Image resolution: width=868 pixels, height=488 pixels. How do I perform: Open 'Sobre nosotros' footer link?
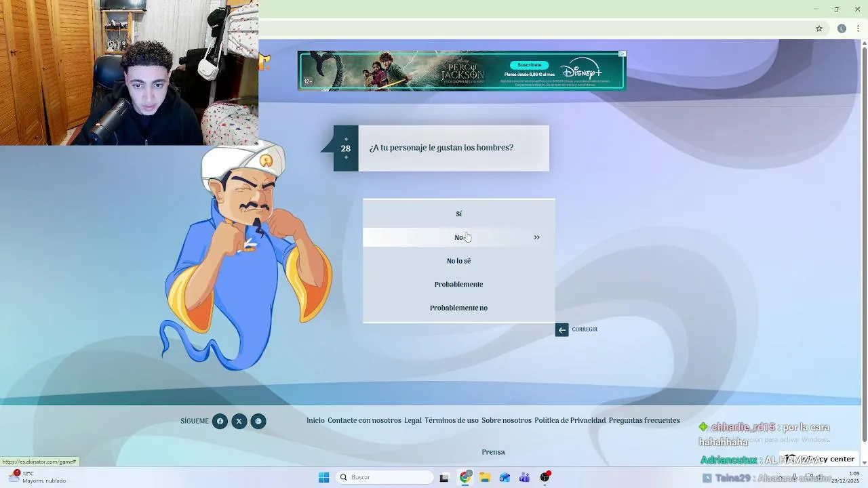pos(507,420)
